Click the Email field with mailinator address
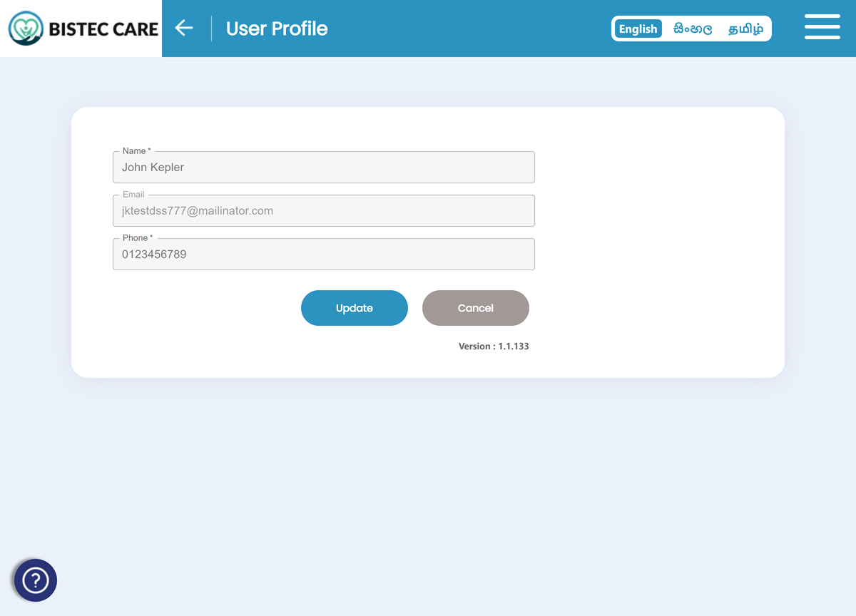 click(x=323, y=211)
